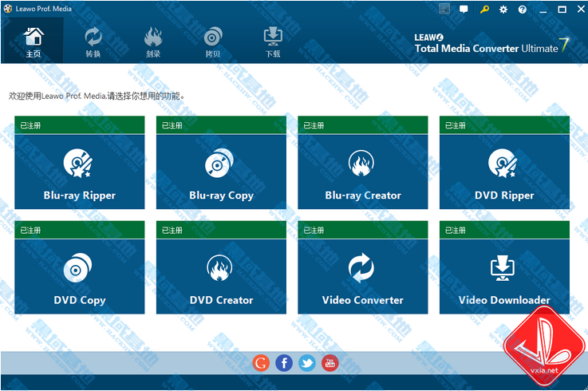The width and height of the screenshot is (588, 391).
Task: Switch to the 下载 download tab
Action: [273, 41]
